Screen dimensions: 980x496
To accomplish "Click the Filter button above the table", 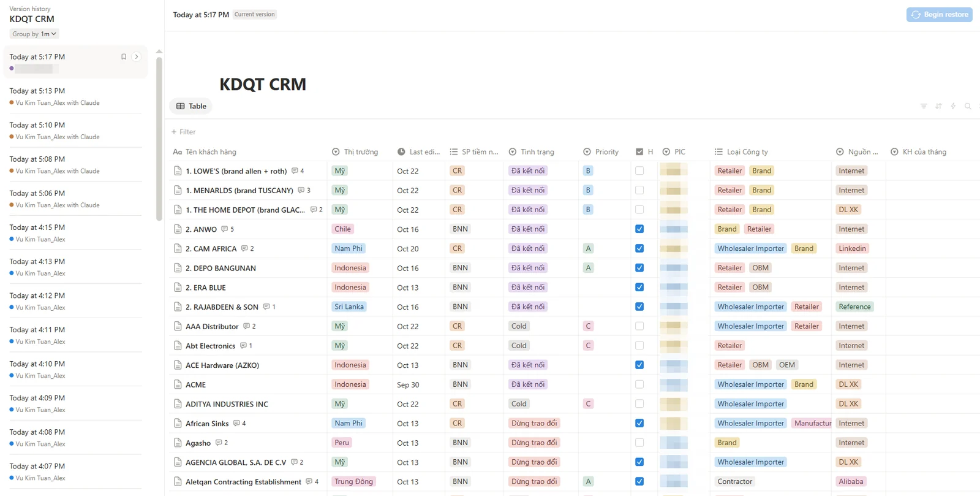I will pyautogui.click(x=184, y=132).
